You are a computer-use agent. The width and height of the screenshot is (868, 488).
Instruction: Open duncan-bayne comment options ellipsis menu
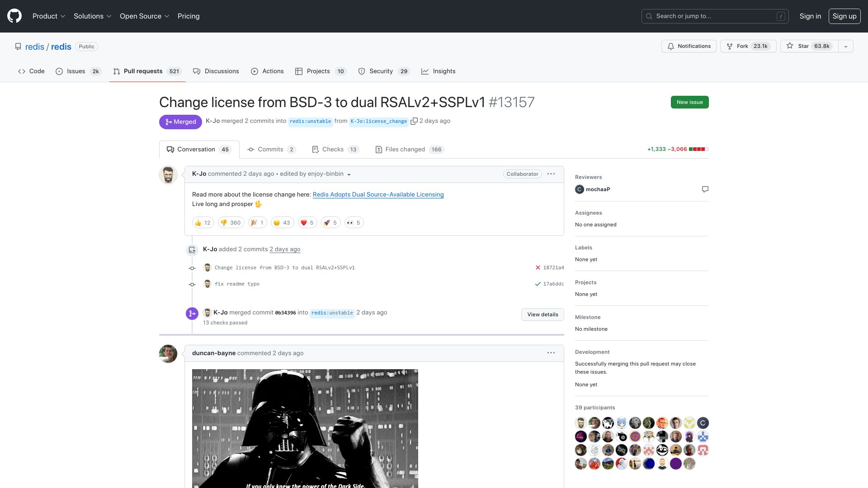coord(551,353)
